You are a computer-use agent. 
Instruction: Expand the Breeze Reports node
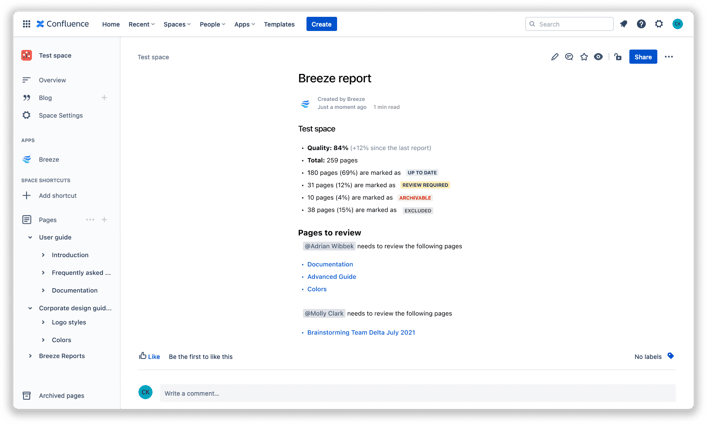[x=30, y=356]
